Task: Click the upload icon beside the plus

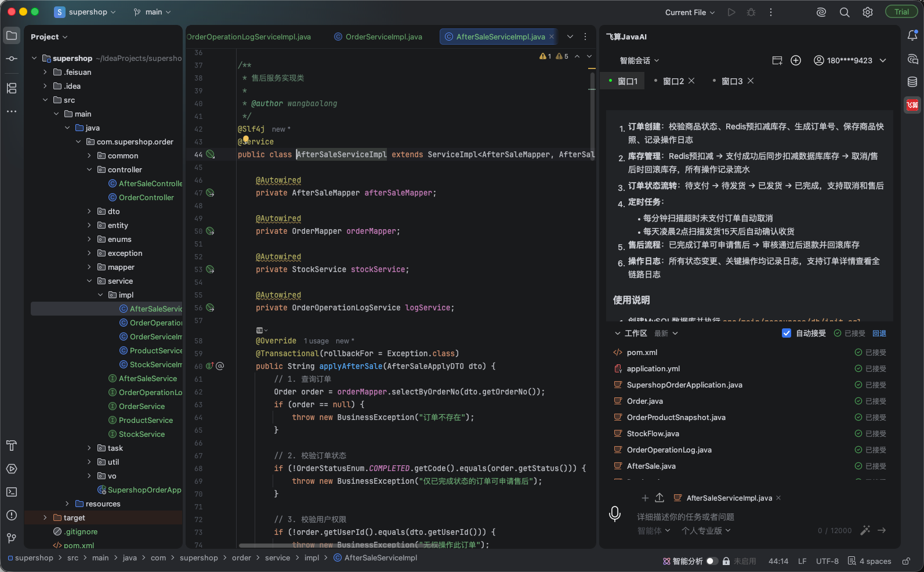Action: (x=660, y=498)
